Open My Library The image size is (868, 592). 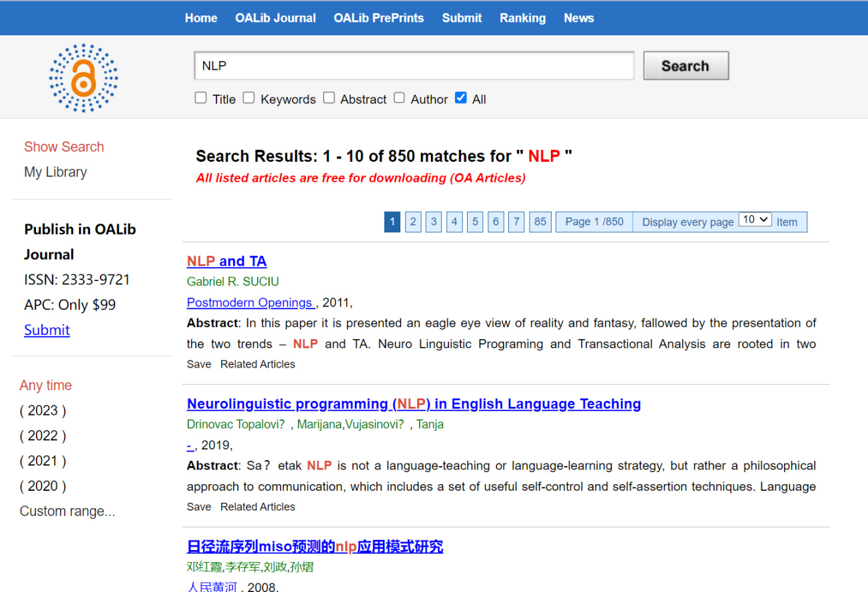55,172
